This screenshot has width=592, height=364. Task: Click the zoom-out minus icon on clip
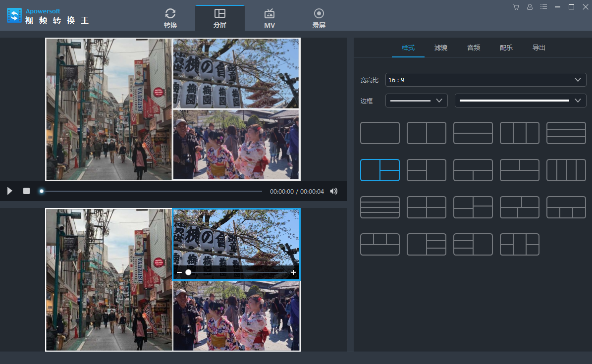pyautogui.click(x=179, y=272)
